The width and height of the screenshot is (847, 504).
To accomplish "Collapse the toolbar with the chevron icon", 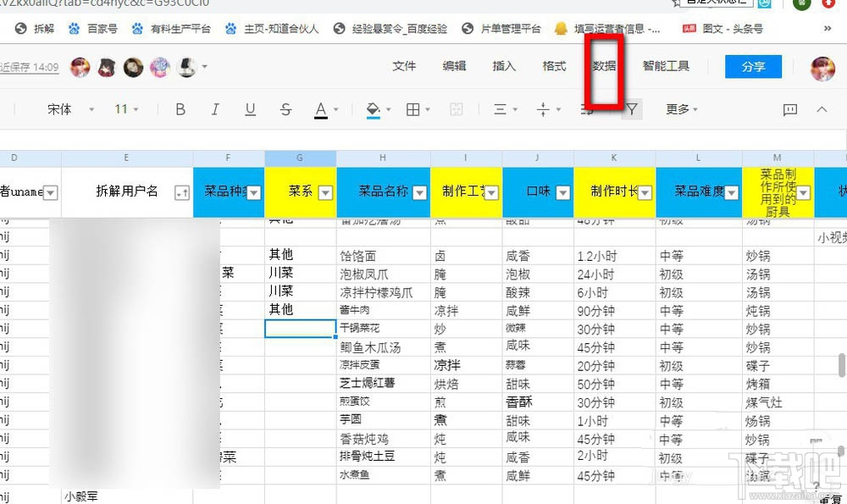I will (822, 109).
